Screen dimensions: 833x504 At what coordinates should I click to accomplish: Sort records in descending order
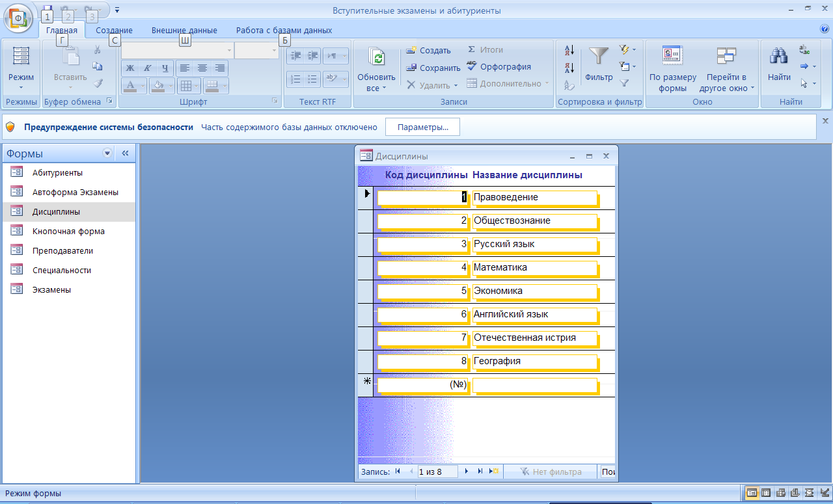click(569, 67)
